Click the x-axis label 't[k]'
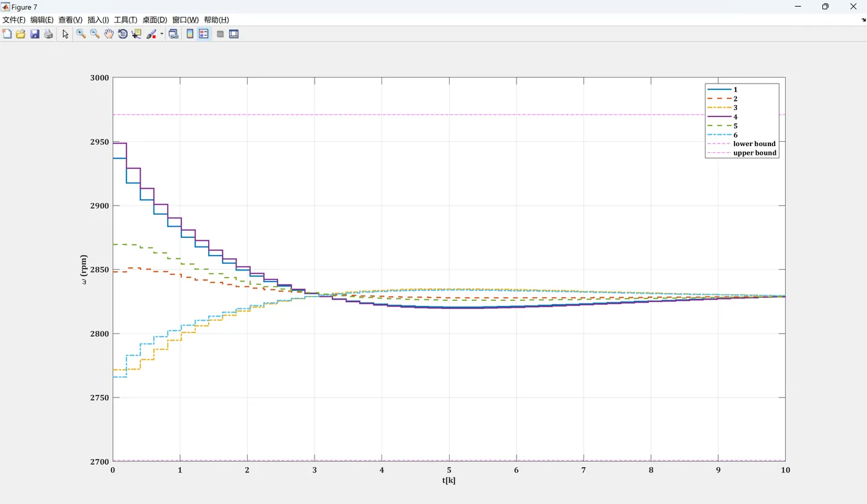The width and height of the screenshot is (867, 504). click(449, 480)
